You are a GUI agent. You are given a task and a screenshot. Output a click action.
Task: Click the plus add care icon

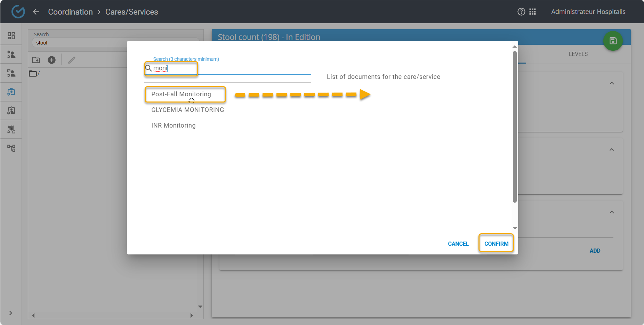[51, 60]
